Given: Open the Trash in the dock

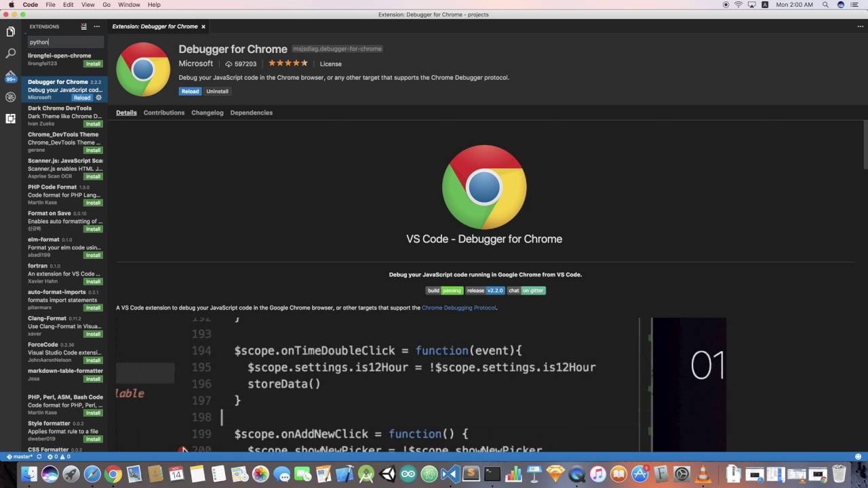Looking at the screenshot, I should coord(839,474).
